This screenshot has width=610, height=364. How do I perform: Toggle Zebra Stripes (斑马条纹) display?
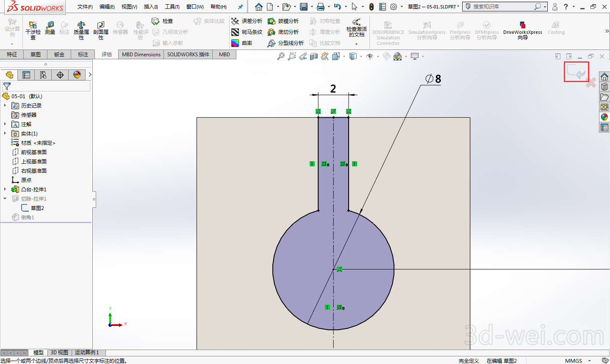click(x=247, y=32)
